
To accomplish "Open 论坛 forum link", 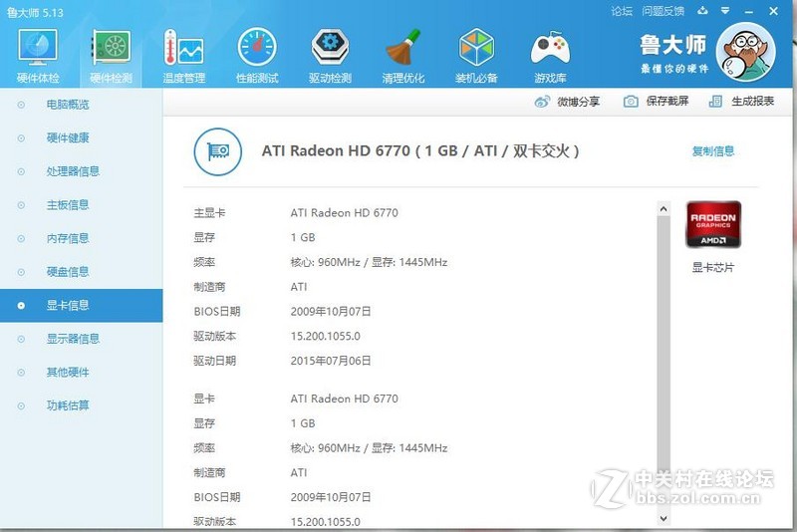I will (622, 11).
